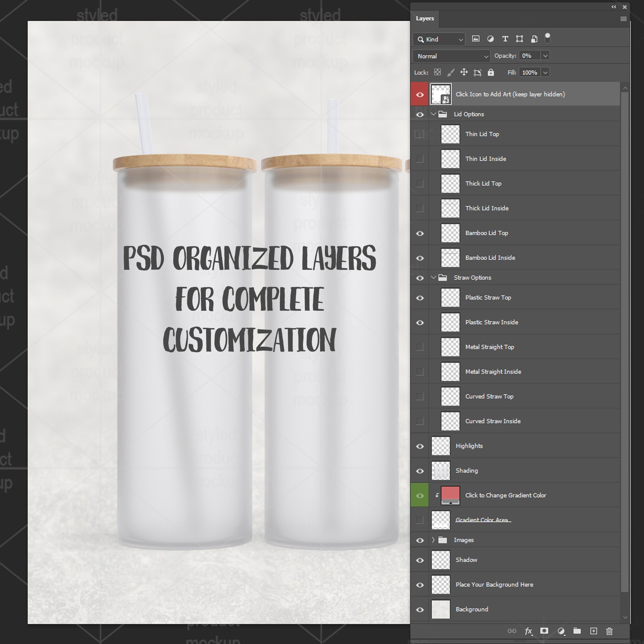Click the Thin Lid Top layer thumbnail
This screenshot has width=644, height=644.
coord(450,134)
